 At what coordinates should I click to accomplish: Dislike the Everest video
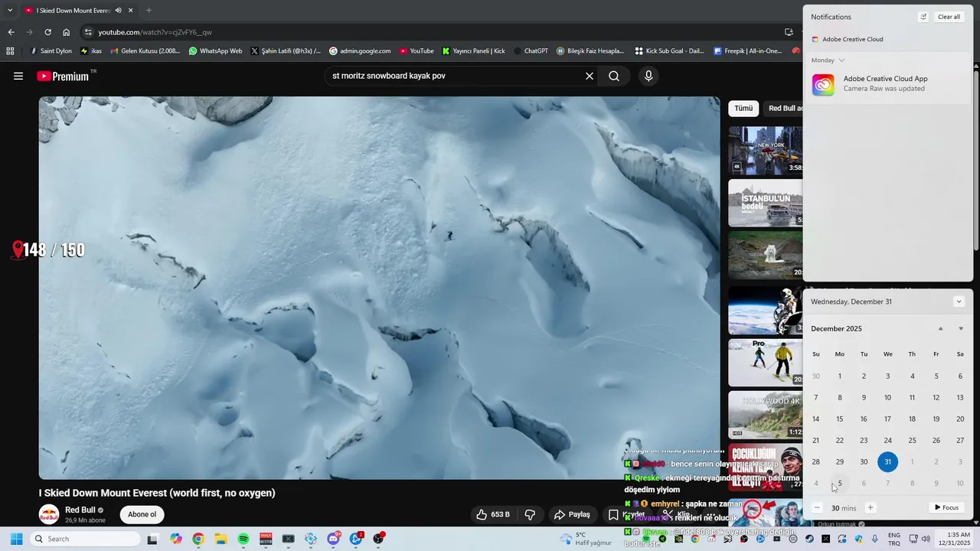pyautogui.click(x=530, y=514)
